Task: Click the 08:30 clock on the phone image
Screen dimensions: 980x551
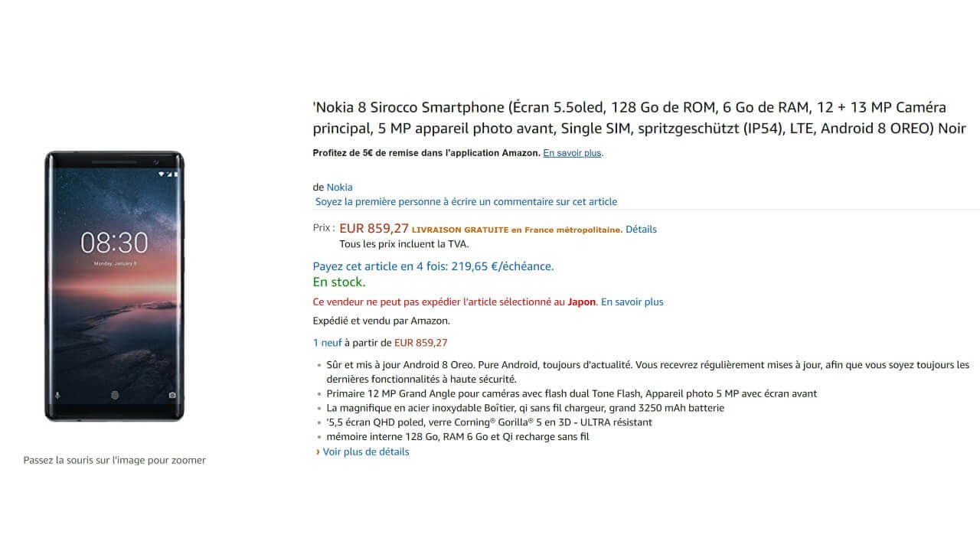Action: click(x=115, y=243)
